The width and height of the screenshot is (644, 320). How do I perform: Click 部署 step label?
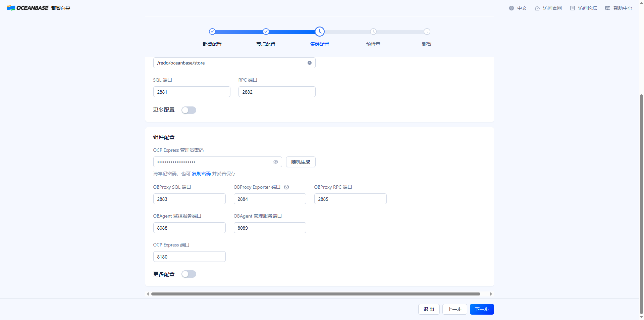[427, 44]
